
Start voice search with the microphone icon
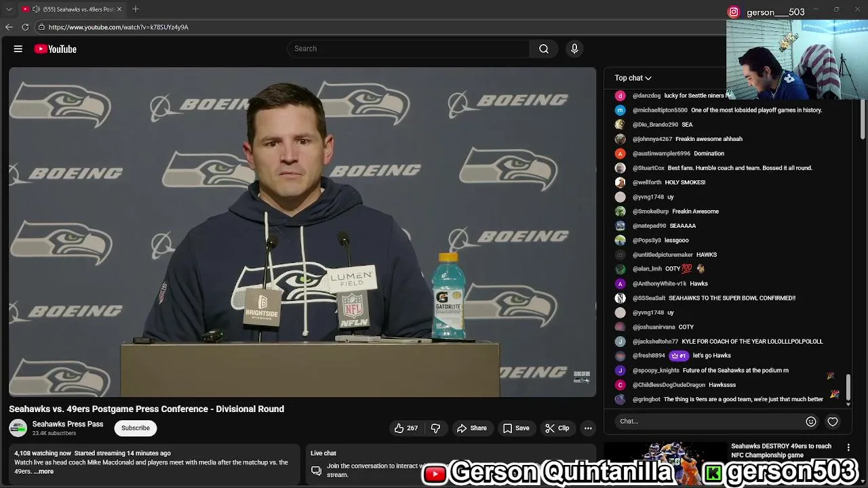click(574, 49)
